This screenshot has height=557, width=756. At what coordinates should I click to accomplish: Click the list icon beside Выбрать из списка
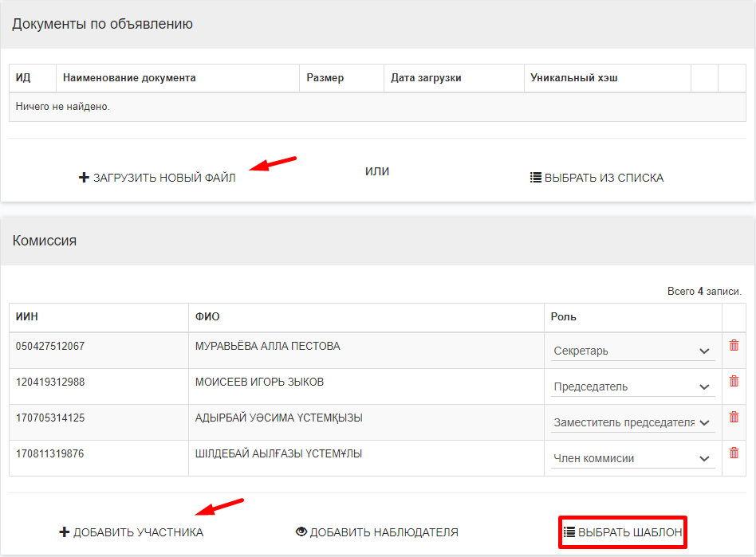click(536, 178)
